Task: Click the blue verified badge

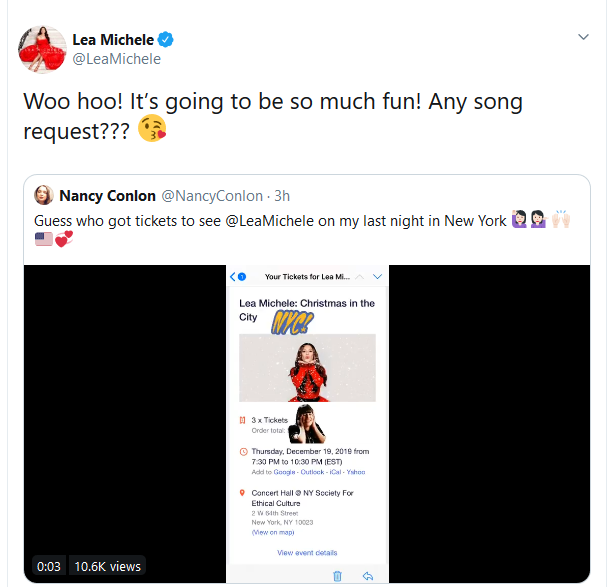Action: (167, 40)
